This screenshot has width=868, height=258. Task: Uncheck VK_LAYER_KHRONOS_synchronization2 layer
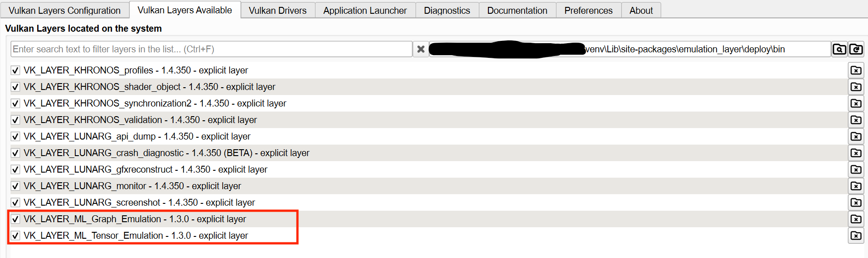click(16, 103)
